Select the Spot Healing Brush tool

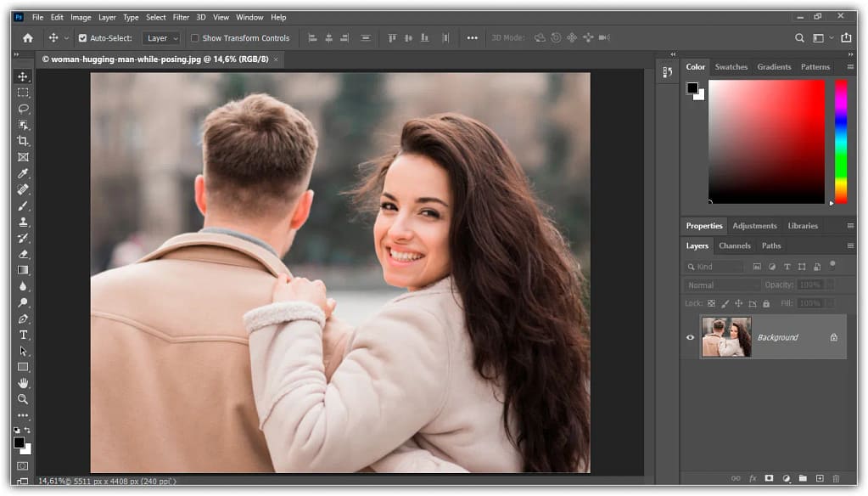[23, 189]
